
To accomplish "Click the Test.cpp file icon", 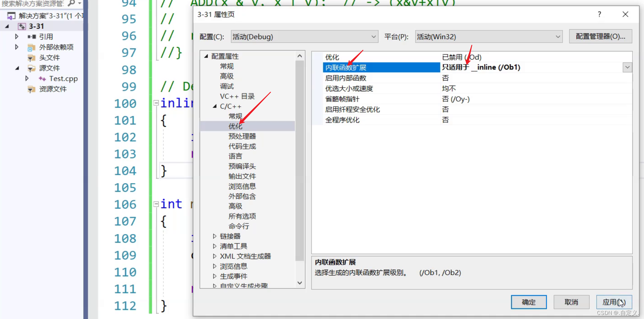I will (x=42, y=79).
